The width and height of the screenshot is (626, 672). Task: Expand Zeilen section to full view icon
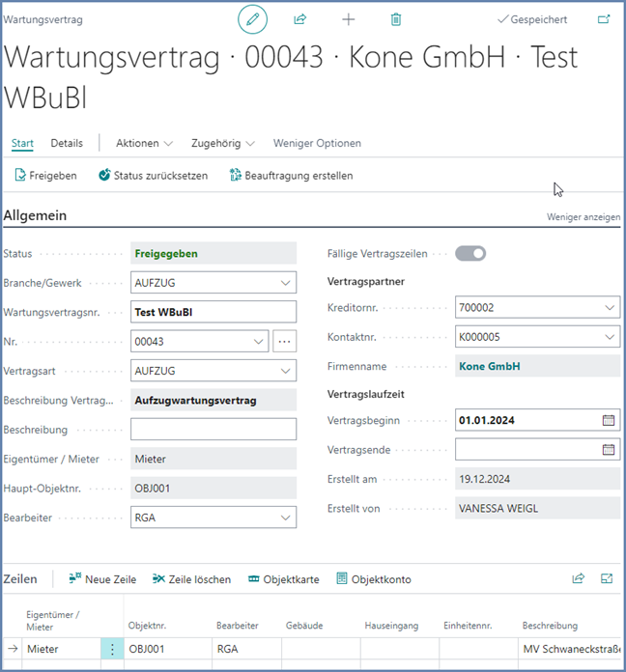[x=607, y=578]
